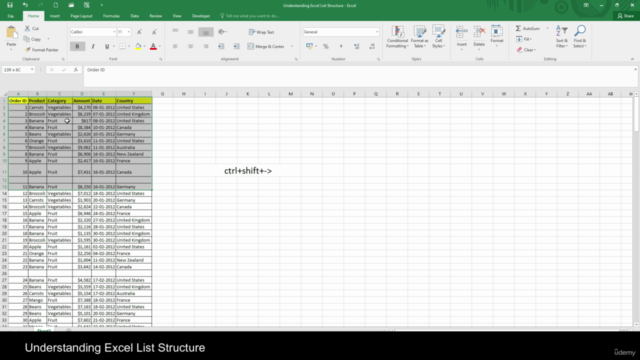Viewport: 640px width, 360px height.
Task: Click the Name Box field
Action: pos(18,70)
